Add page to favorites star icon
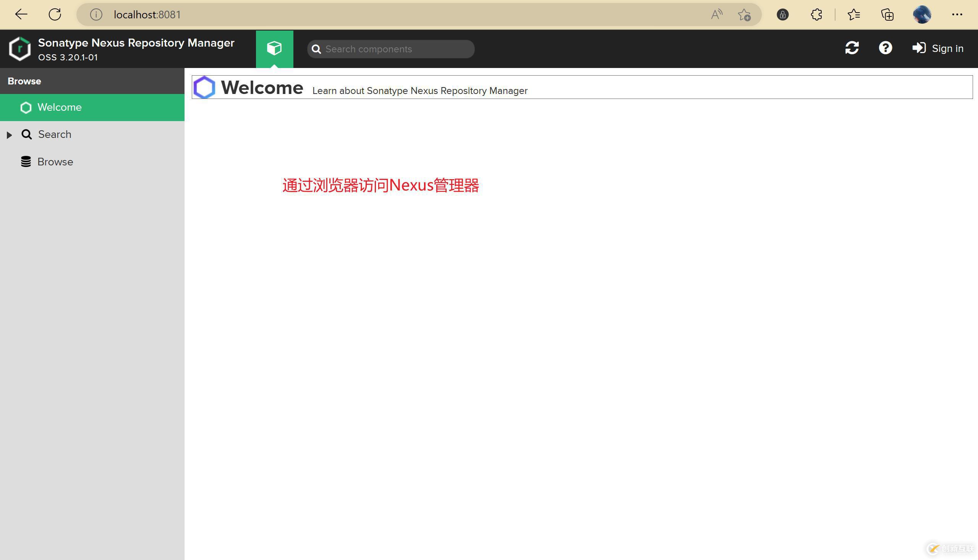 744,15
